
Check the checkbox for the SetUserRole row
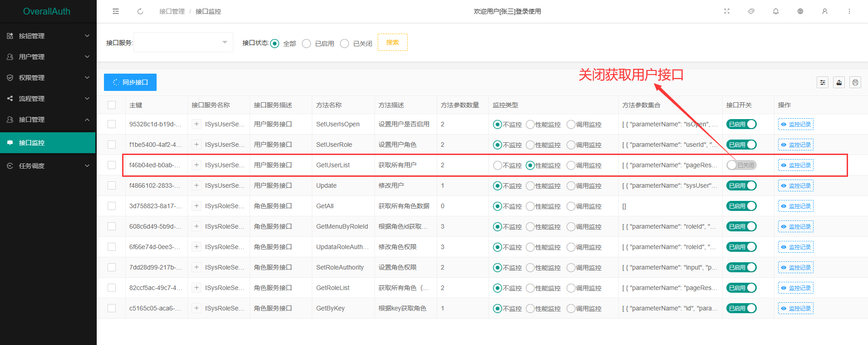112,145
